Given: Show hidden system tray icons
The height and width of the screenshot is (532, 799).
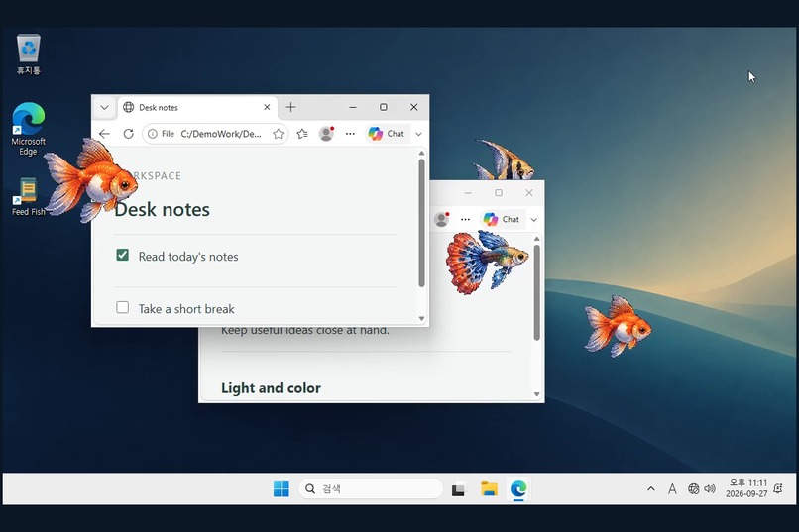Looking at the screenshot, I should 650,489.
